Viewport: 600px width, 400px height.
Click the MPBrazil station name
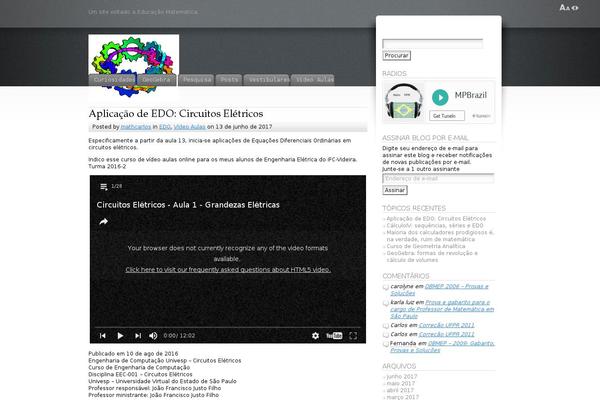tap(471, 95)
